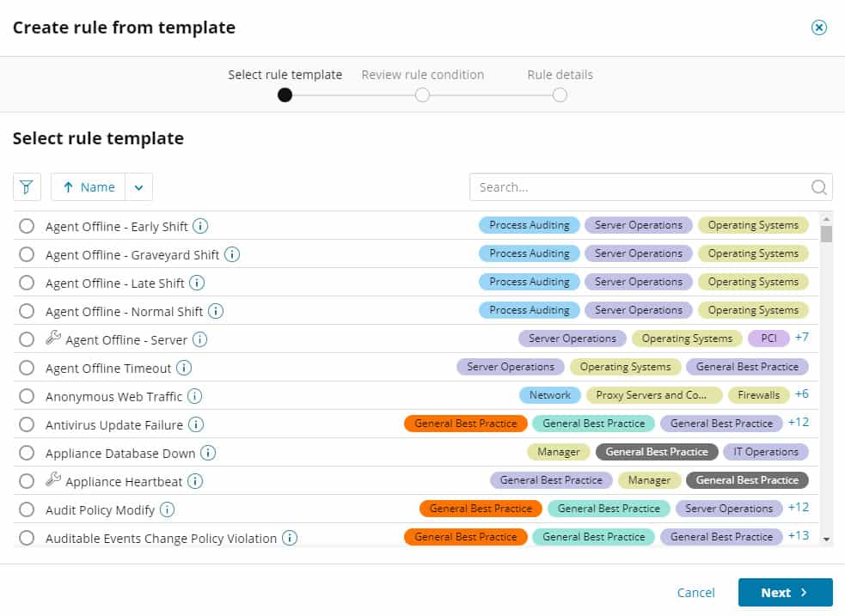Choose the Antivirus Update Failure template
845x616 pixels.
(x=27, y=424)
